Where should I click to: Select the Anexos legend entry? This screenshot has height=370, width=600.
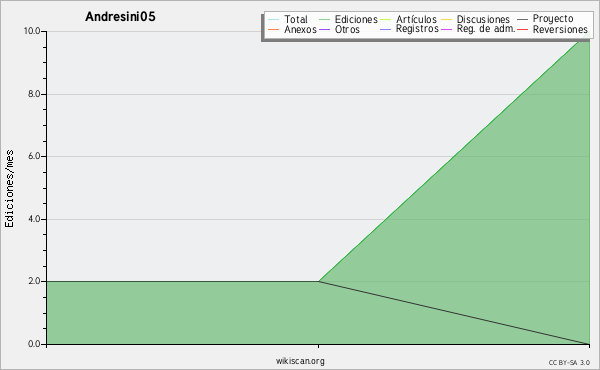pyautogui.click(x=292, y=29)
